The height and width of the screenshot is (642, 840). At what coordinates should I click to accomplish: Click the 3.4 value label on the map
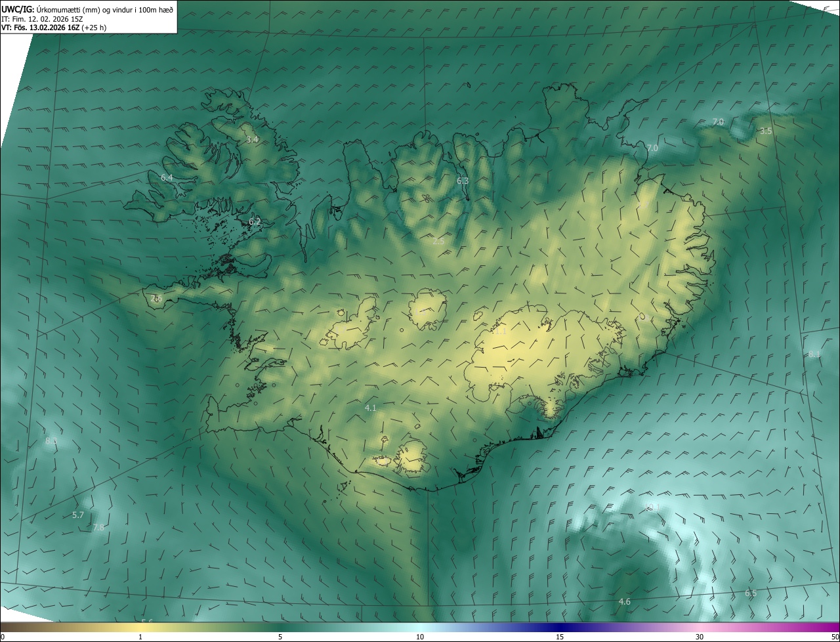point(252,140)
